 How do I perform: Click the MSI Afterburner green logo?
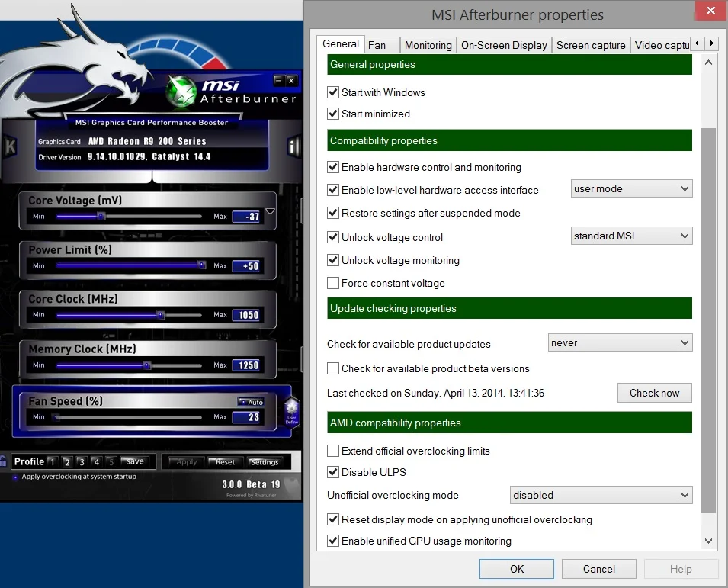(x=181, y=91)
